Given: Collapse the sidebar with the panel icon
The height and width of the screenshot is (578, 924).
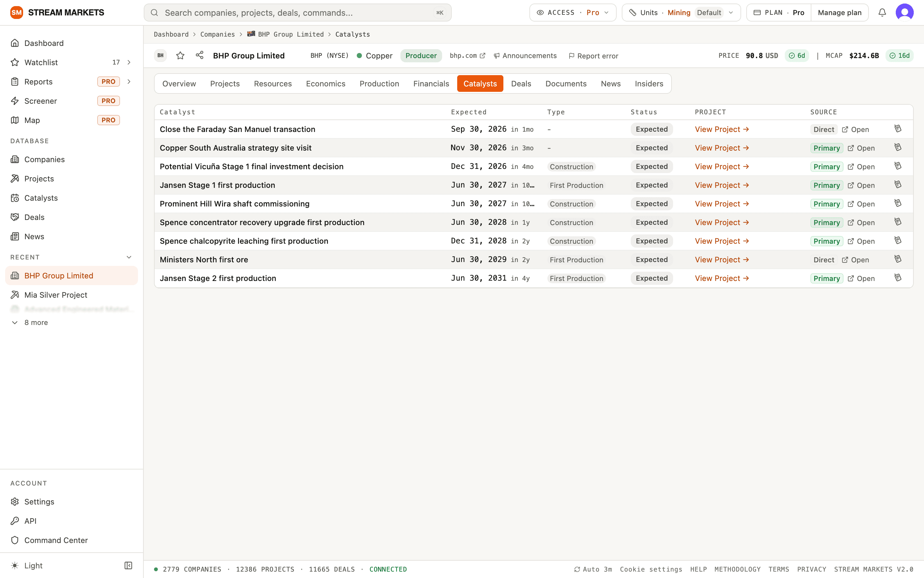Looking at the screenshot, I should coord(128,565).
